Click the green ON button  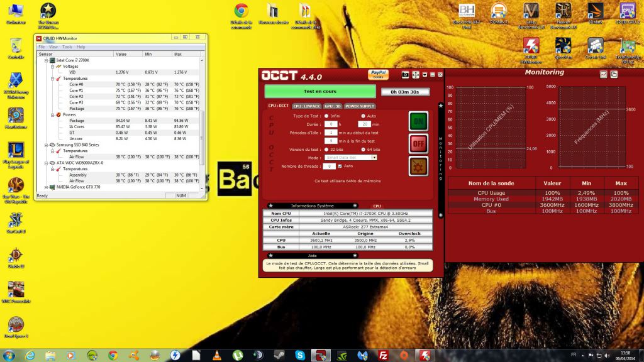(418, 121)
